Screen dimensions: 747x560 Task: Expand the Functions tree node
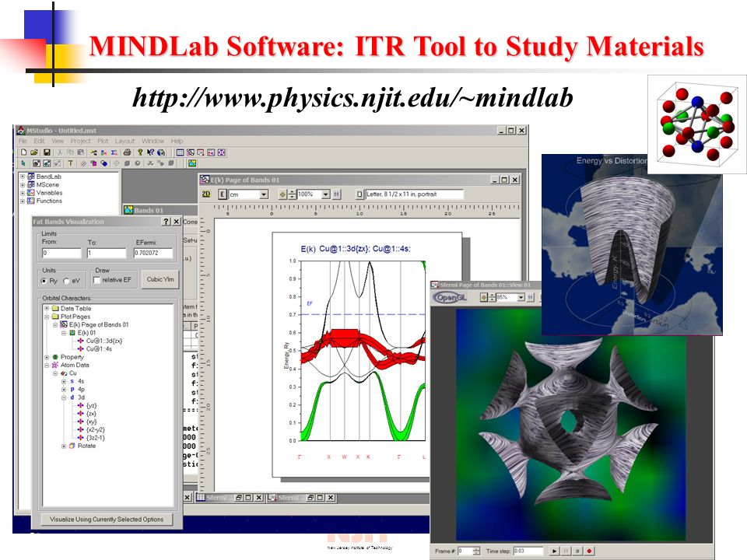coord(22,201)
